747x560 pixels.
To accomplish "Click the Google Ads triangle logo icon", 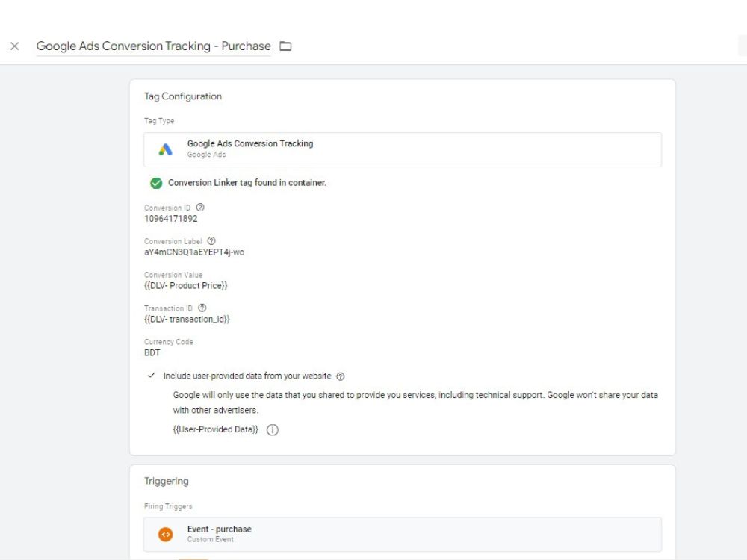I will point(165,149).
